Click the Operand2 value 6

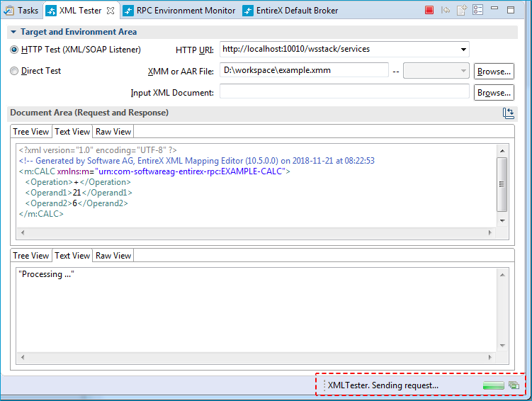(x=75, y=203)
